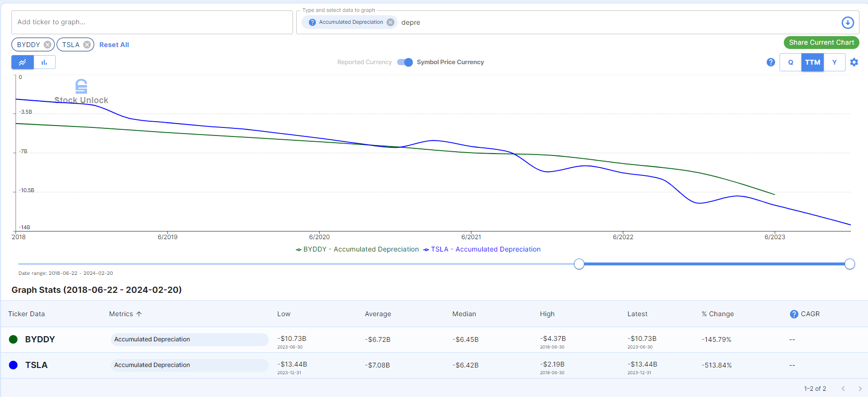Toggle BYDDY series in chart legend
The width and height of the screenshot is (868, 397).
click(x=357, y=249)
